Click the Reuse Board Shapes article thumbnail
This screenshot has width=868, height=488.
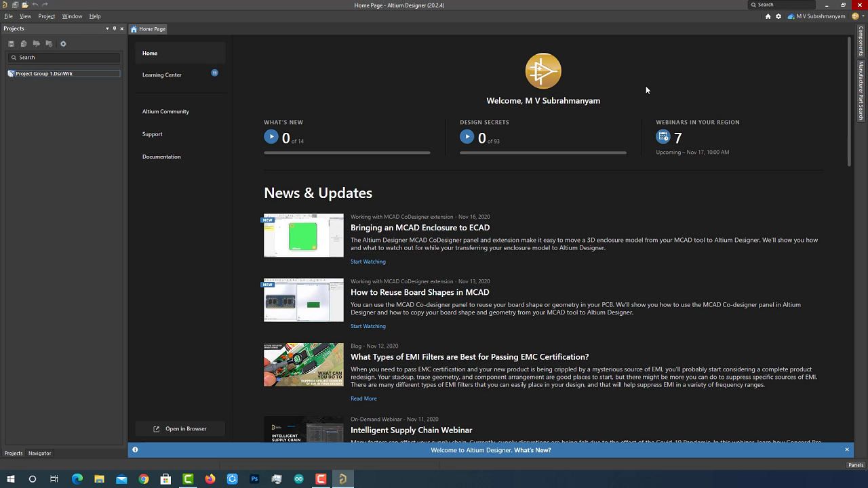304,300
